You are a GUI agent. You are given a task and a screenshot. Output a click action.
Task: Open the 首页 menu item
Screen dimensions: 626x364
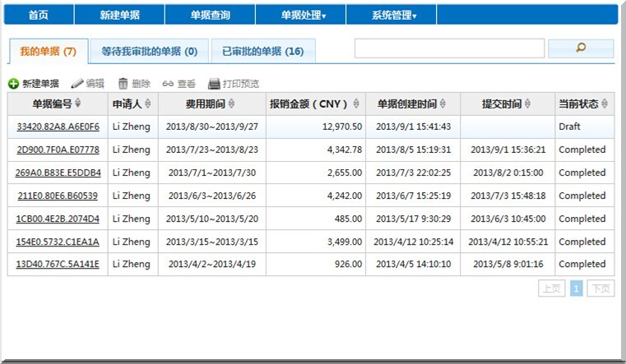(39, 15)
